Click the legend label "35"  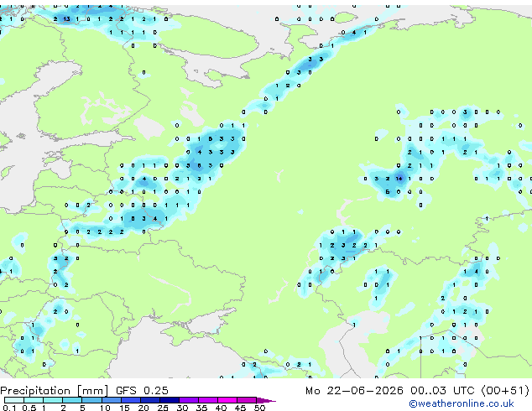point(201,408)
